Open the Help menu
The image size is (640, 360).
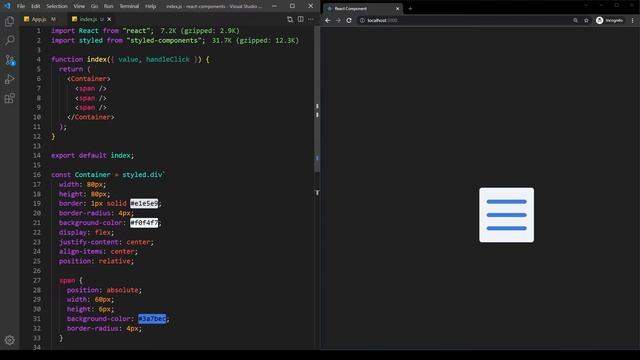coord(151,6)
